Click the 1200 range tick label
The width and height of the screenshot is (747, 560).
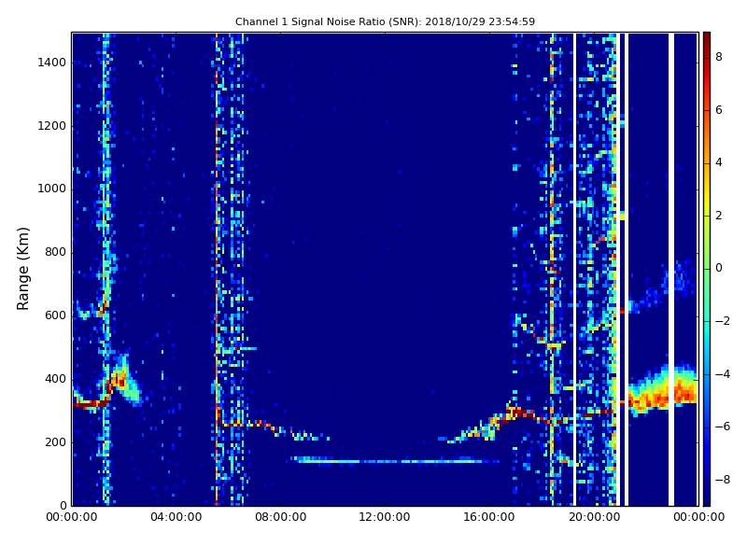[52, 126]
